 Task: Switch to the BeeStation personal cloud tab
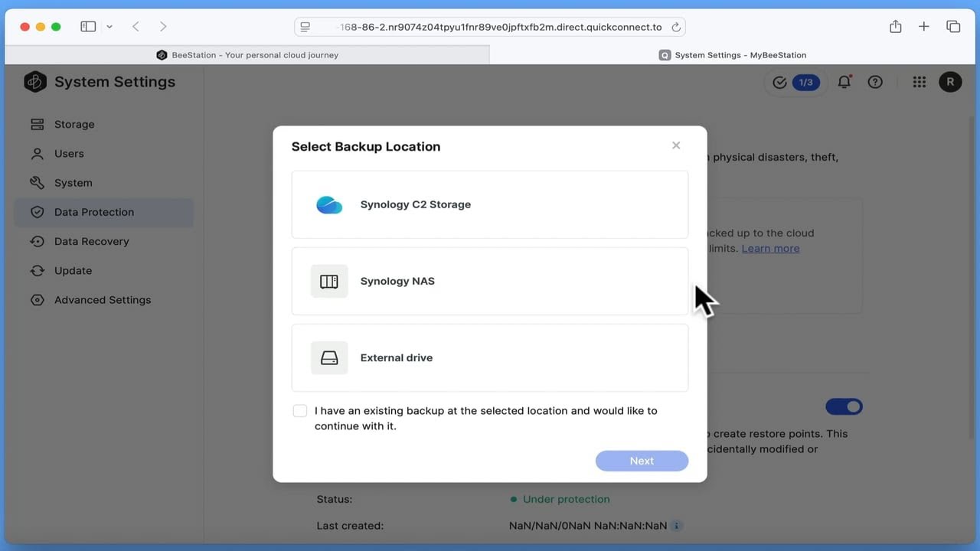247,55
